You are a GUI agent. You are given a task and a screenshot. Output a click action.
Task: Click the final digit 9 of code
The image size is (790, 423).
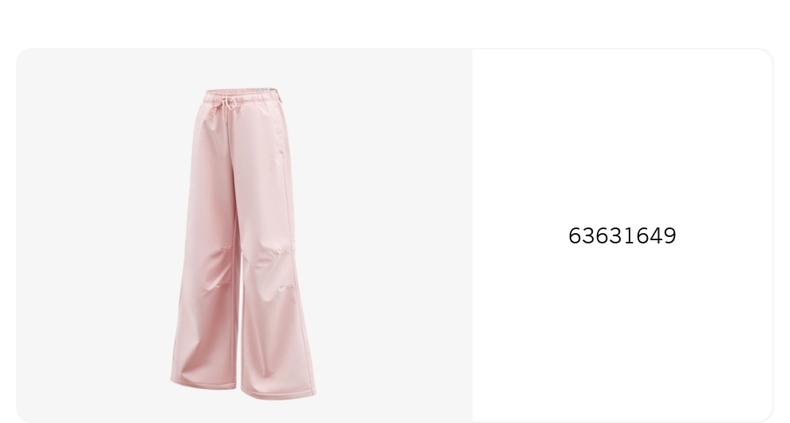670,236
